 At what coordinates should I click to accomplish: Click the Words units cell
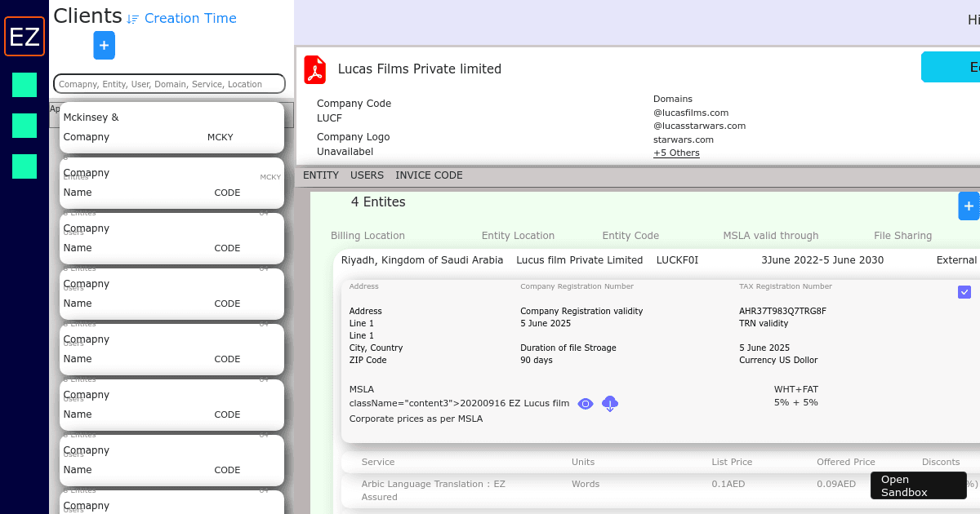pos(586,485)
